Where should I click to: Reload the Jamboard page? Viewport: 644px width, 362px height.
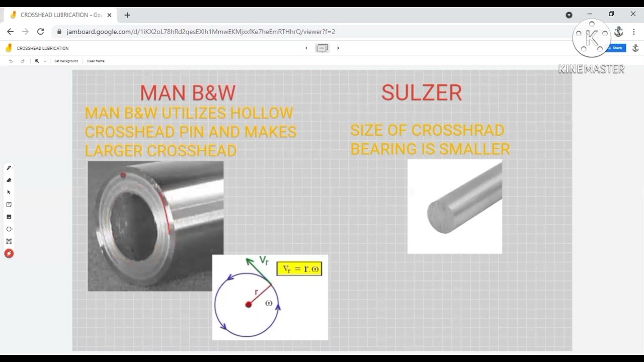(x=41, y=32)
